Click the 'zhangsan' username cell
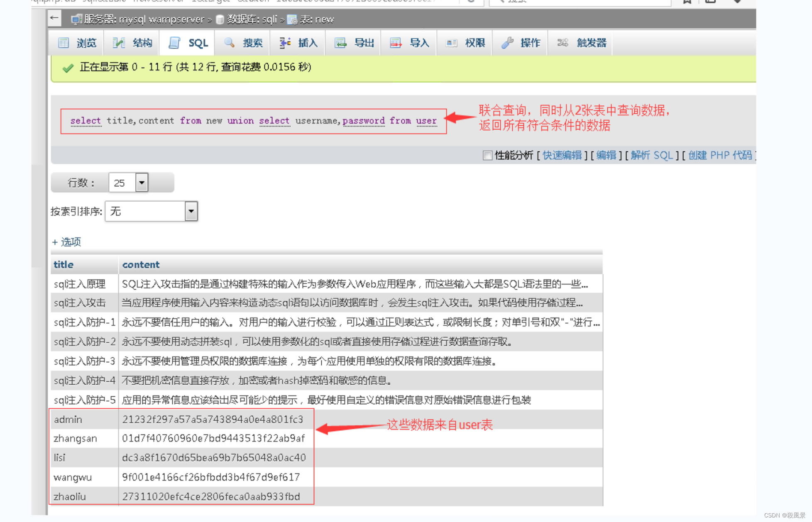Image resolution: width=812 pixels, height=522 pixels. pyautogui.click(x=85, y=439)
